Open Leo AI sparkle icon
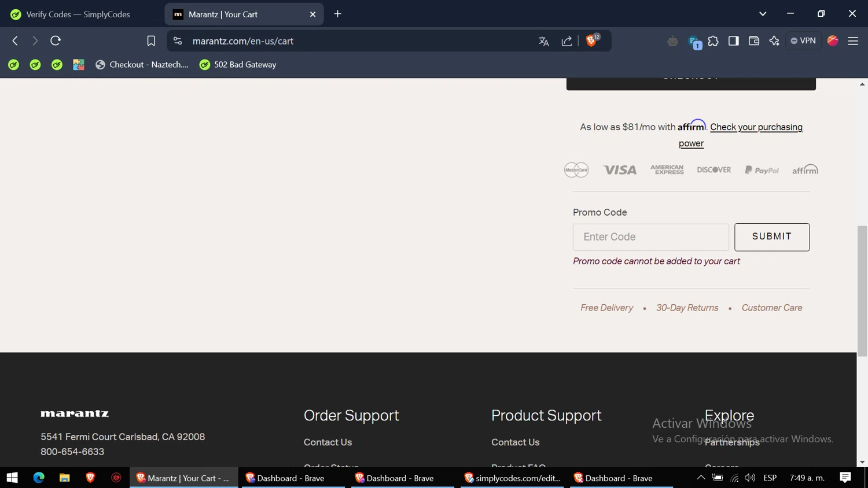868x488 pixels. pos(774,41)
